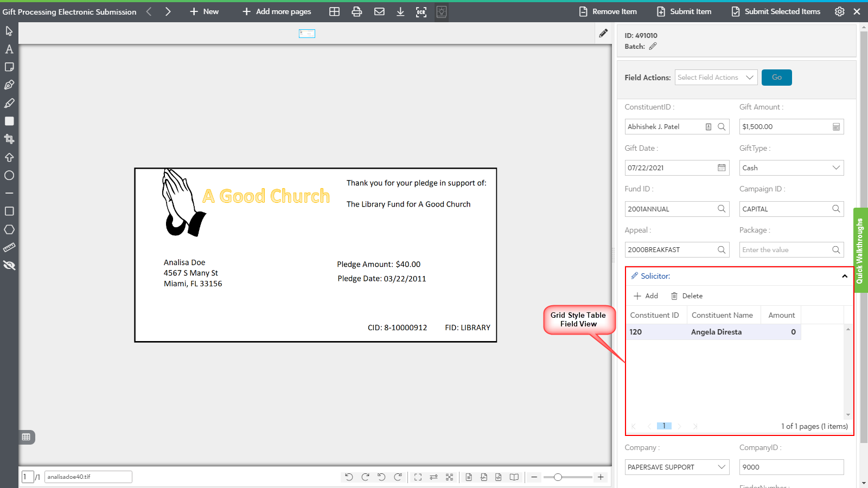Select the highlighter tool in sidebar
868x488 pixels.
point(9,103)
